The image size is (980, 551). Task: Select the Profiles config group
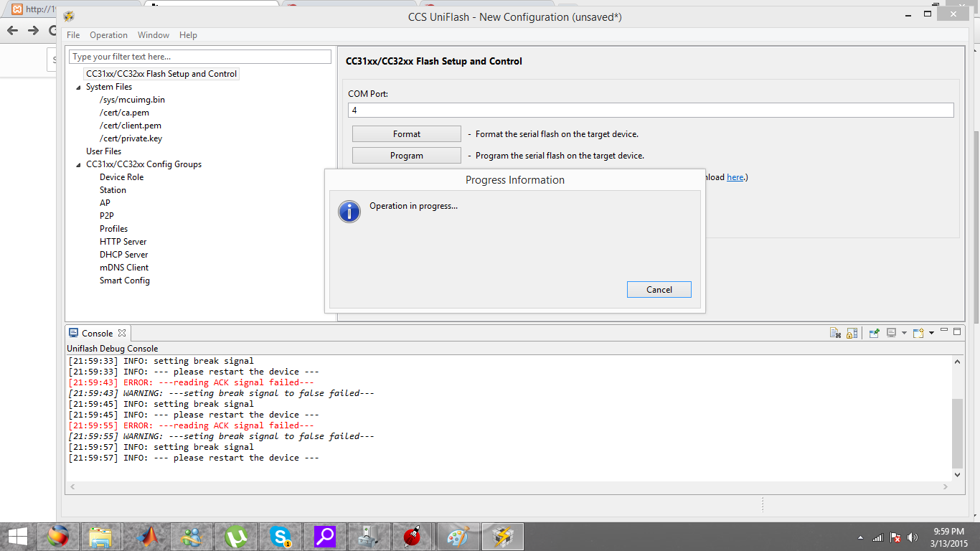click(x=113, y=229)
